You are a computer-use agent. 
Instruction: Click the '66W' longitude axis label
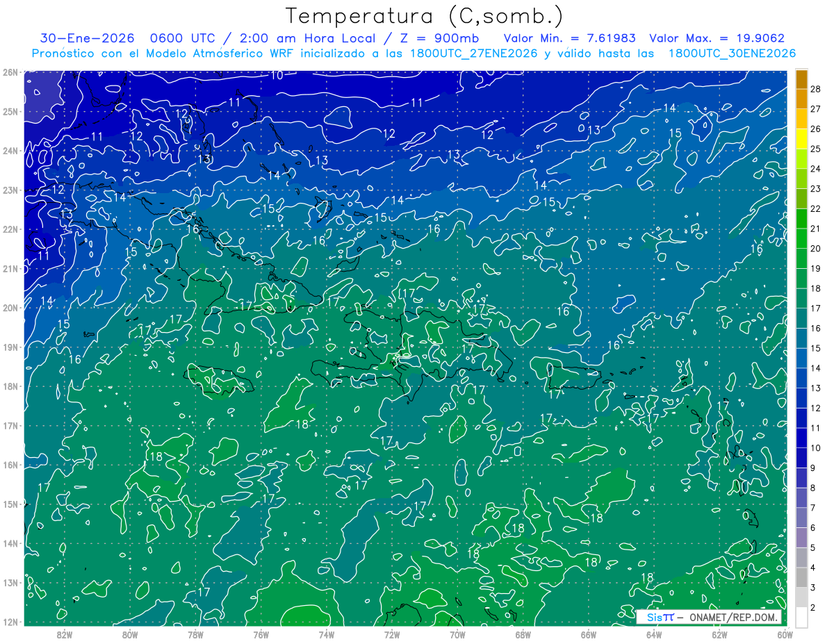[589, 634]
